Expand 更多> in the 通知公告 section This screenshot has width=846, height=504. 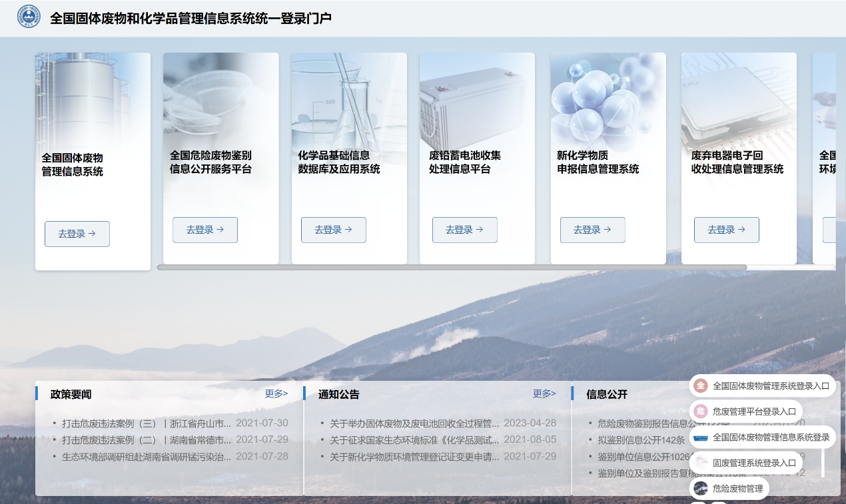(544, 393)
